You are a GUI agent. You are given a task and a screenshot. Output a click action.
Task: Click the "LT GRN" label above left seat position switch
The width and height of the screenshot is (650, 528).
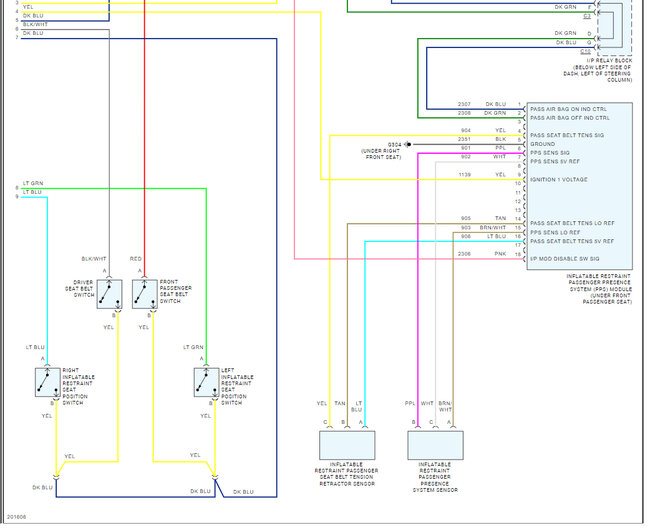pos(193,347)
